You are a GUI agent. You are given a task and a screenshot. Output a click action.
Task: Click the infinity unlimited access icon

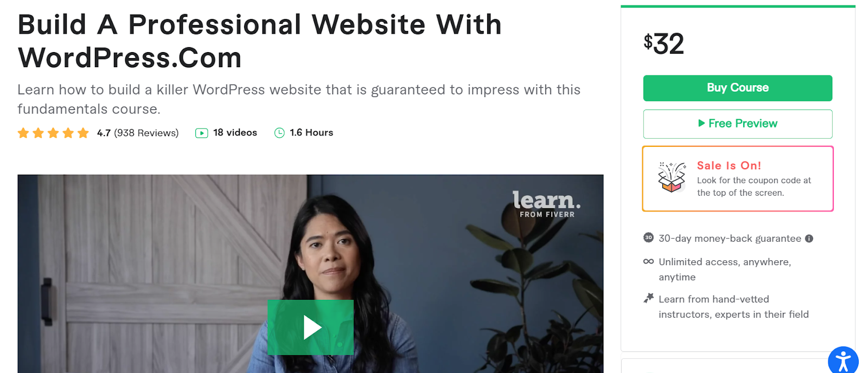[x=648, y=261]
